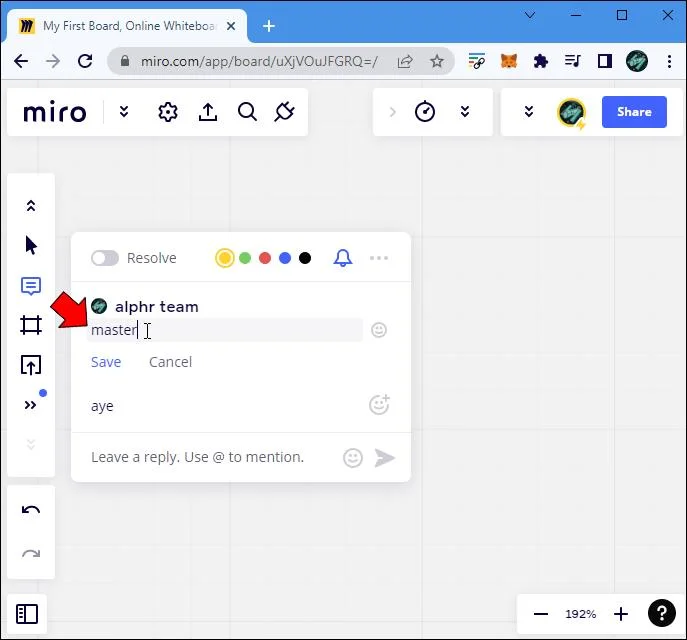Click the Miro logo
The height and width of the screenshot is (640, 687).
pyautogui.click(x=55, y=112)
